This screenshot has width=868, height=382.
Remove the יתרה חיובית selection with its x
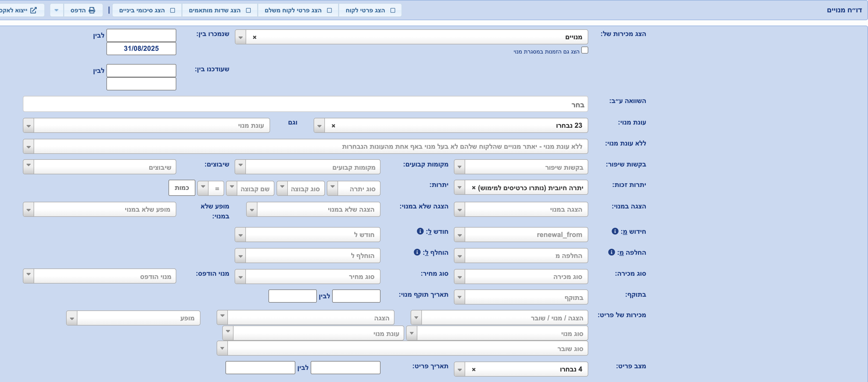(474, 188)
